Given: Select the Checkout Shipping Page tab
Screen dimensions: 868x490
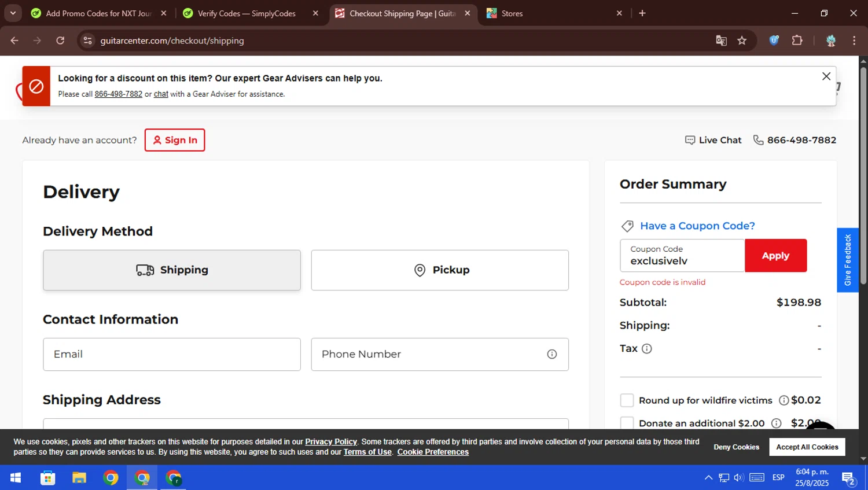Looking at the screenshot, I should pos(403,13).
